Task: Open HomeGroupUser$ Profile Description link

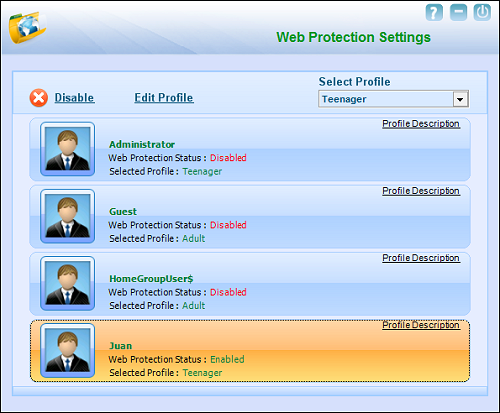Action: click(x=421, y=258)
